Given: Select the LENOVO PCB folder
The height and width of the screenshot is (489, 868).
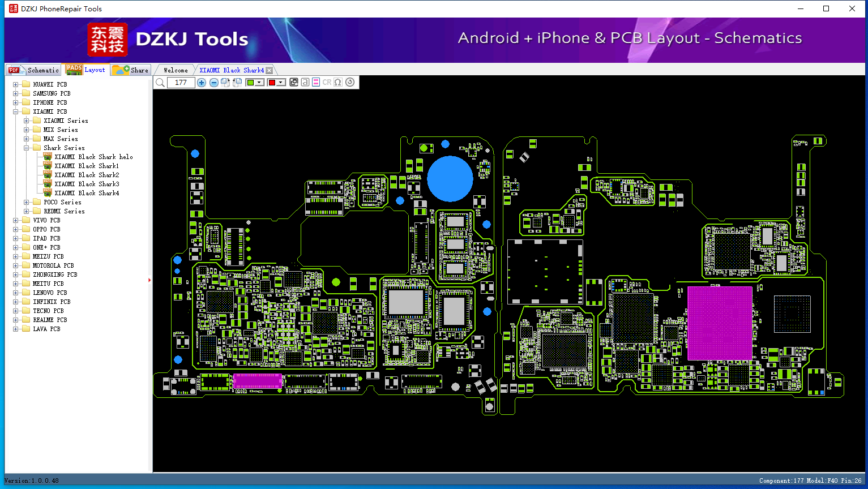Looking at the screenshot, I should tap(50, 293).
